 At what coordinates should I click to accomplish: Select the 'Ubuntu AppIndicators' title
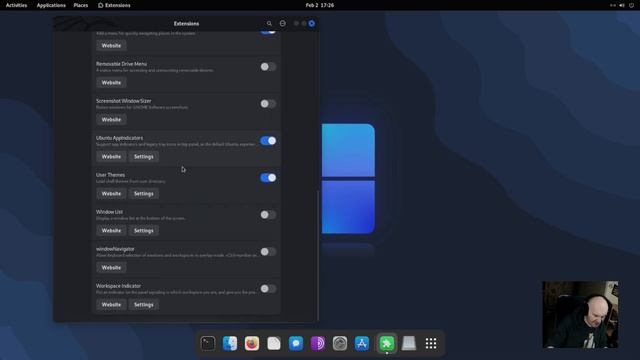point(120,138)
